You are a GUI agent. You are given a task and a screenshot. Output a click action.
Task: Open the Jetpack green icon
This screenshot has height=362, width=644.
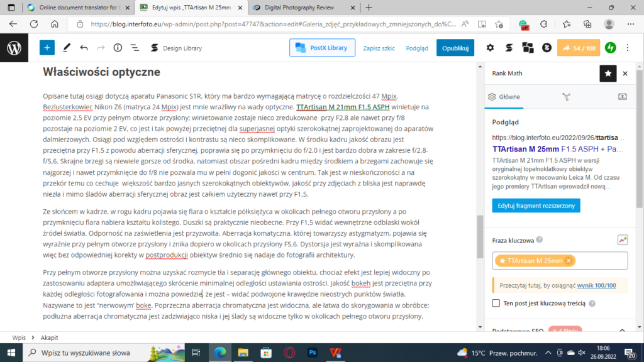coord(610,48)
